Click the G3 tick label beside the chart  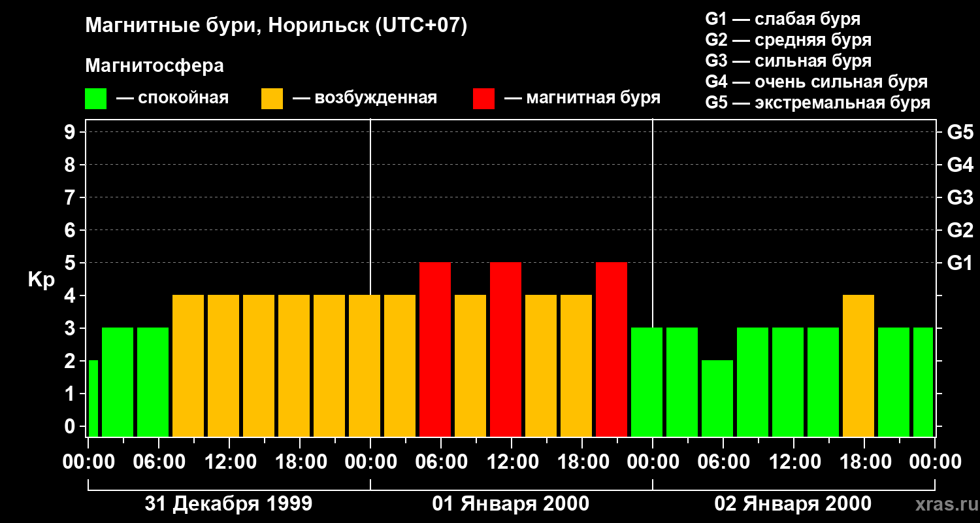click(x=960, y=197)
